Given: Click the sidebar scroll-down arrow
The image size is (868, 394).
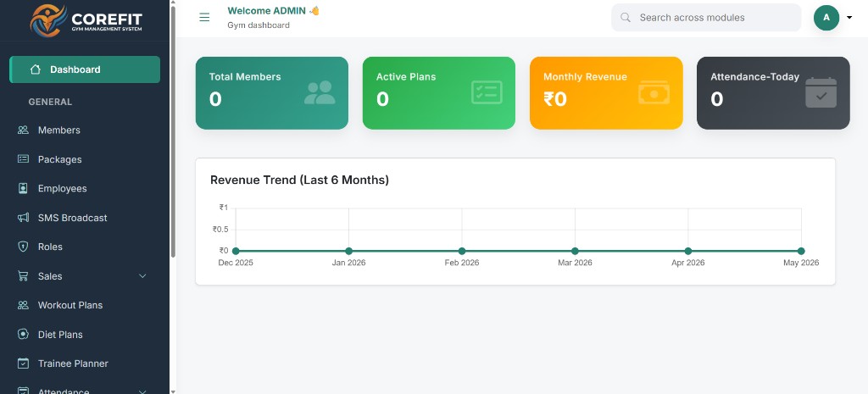Looking at the screenshot, I should pos(173,391).
